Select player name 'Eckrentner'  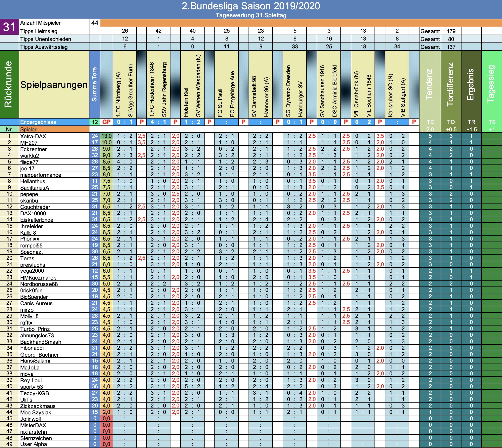33,149
